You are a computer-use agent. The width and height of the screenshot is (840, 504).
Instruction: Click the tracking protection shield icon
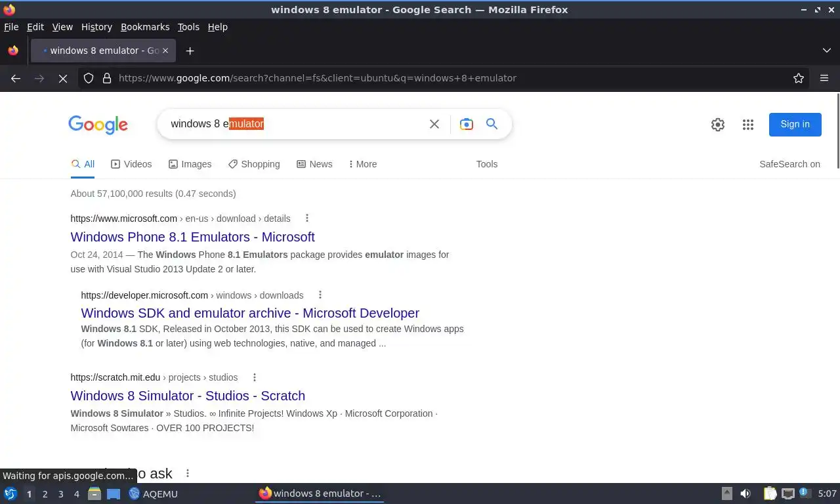click(x=89, y=78)
